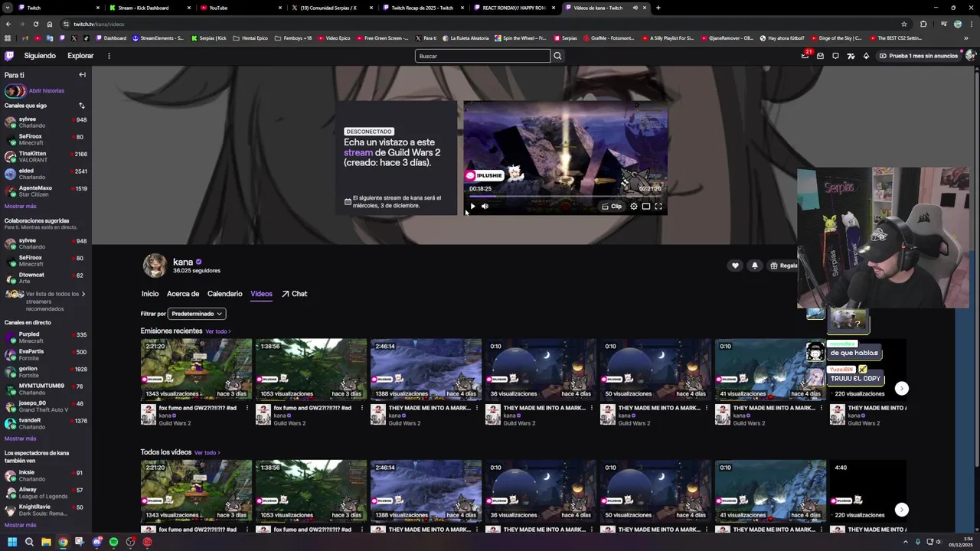This screenshot has width=980, height=551.
Task: Open Windows taskbar search icon
Action: click(x=29, y=542)
